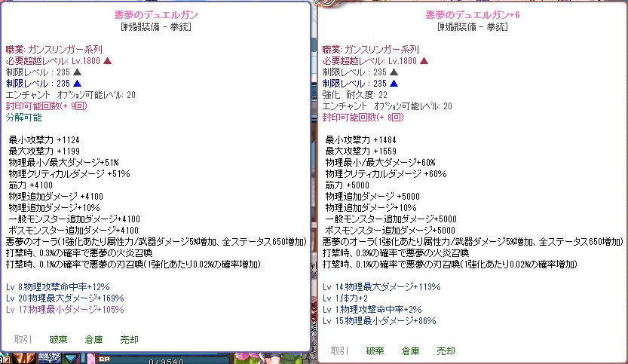Screen dimensions: 628x364
Task: Click red triangle beside Lv.1800, +6 panel
Action: tap(424, 61)
